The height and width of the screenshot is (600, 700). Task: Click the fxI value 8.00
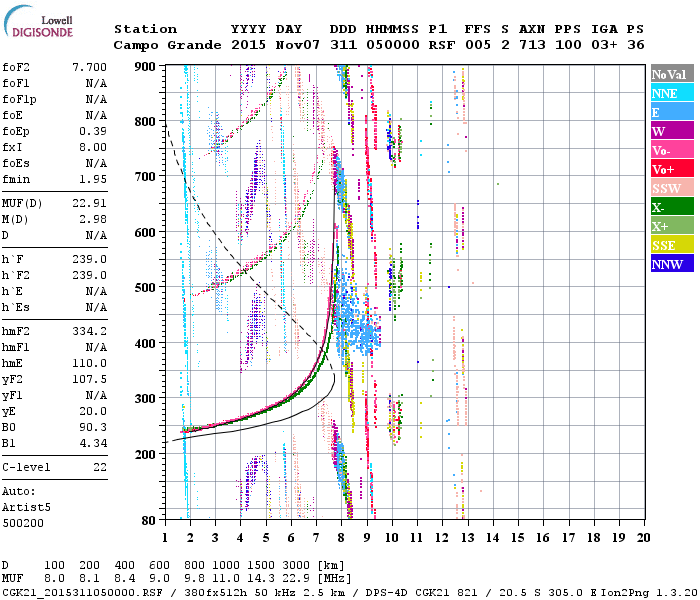click(93, 147)
